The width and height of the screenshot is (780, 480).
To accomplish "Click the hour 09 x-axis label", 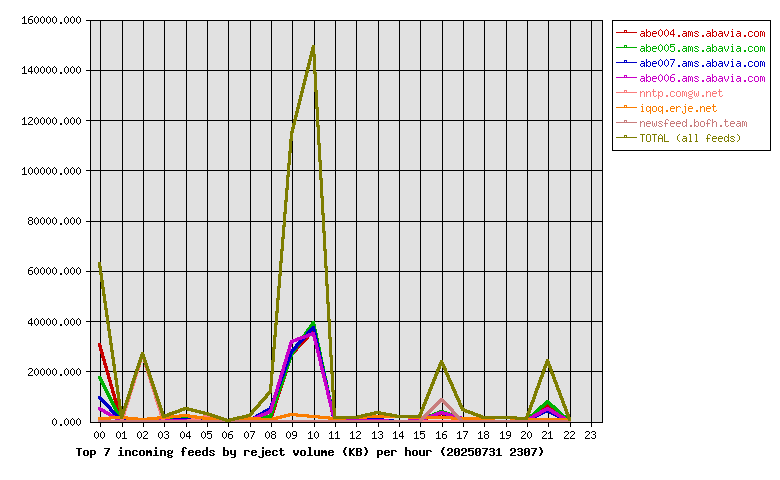I will point(292,435).
